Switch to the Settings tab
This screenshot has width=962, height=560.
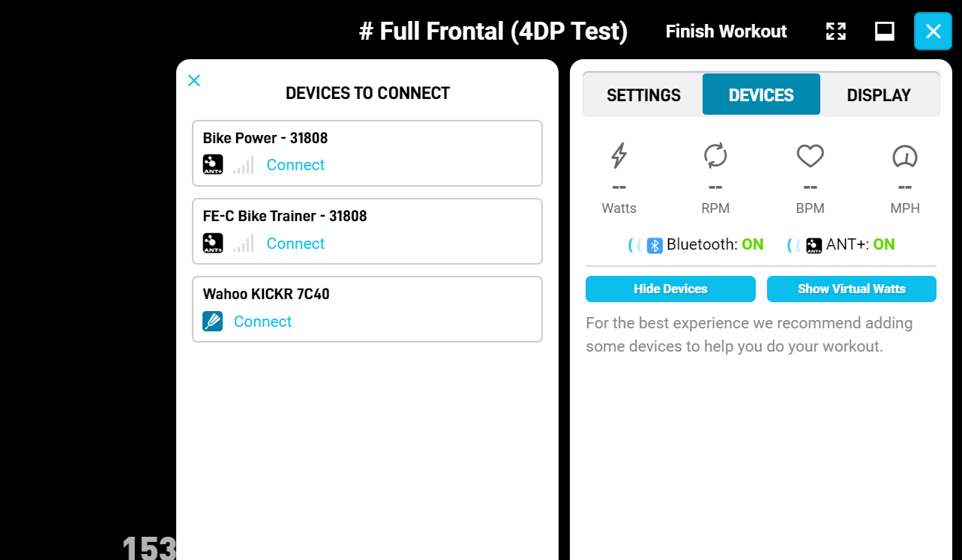coord(643,94)
